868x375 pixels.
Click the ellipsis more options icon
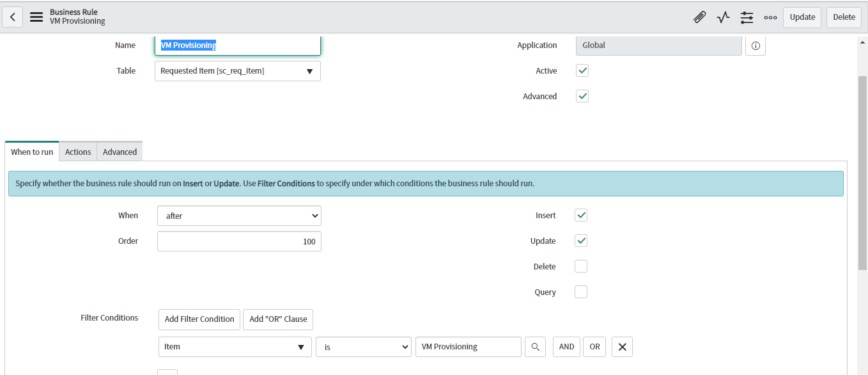[770, 17]
